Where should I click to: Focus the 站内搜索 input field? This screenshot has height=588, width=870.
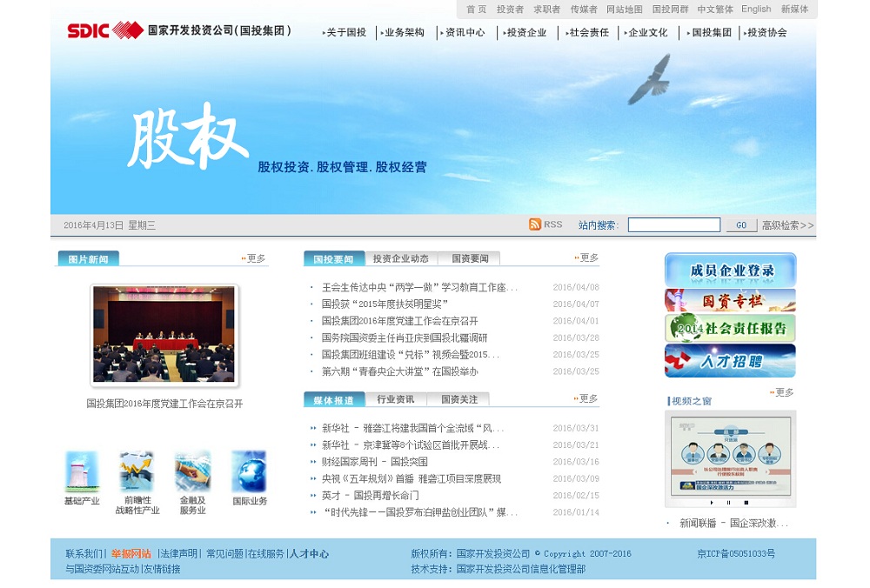point(674,224)
